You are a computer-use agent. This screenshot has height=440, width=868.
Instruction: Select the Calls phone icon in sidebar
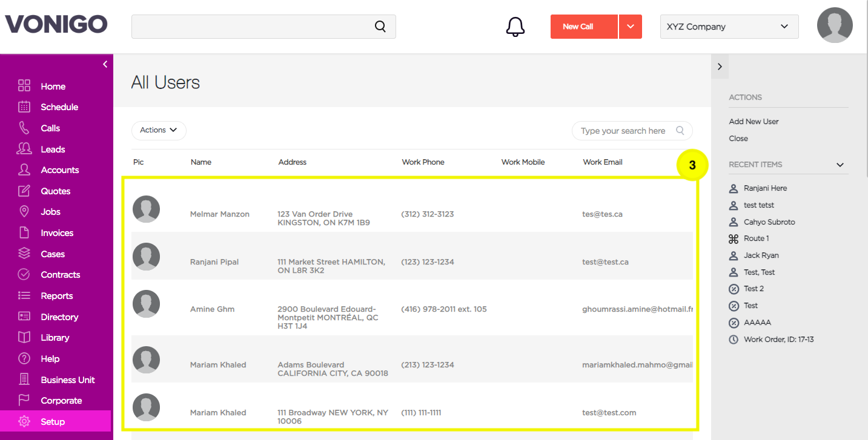coord(24,128)
